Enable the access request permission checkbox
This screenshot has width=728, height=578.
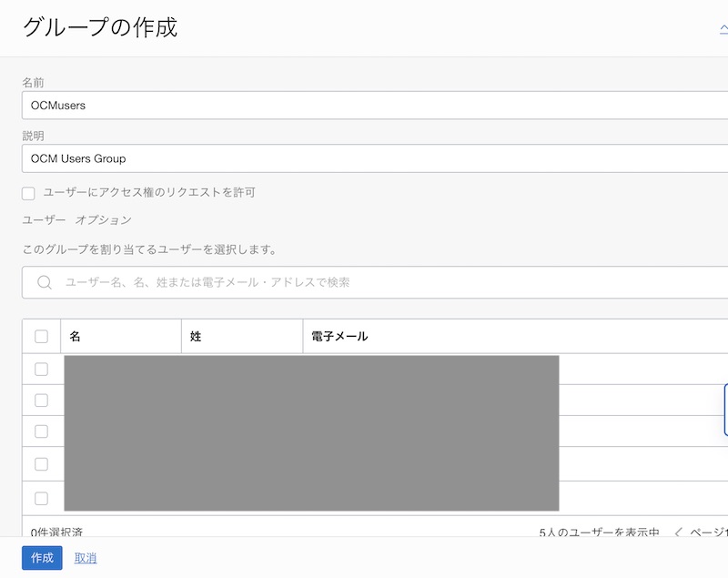pyautogui.click(x=28, y=193)
